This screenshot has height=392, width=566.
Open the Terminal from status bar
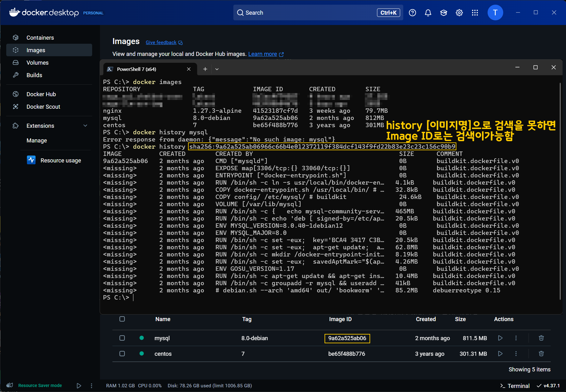click(x=515, y=386)
